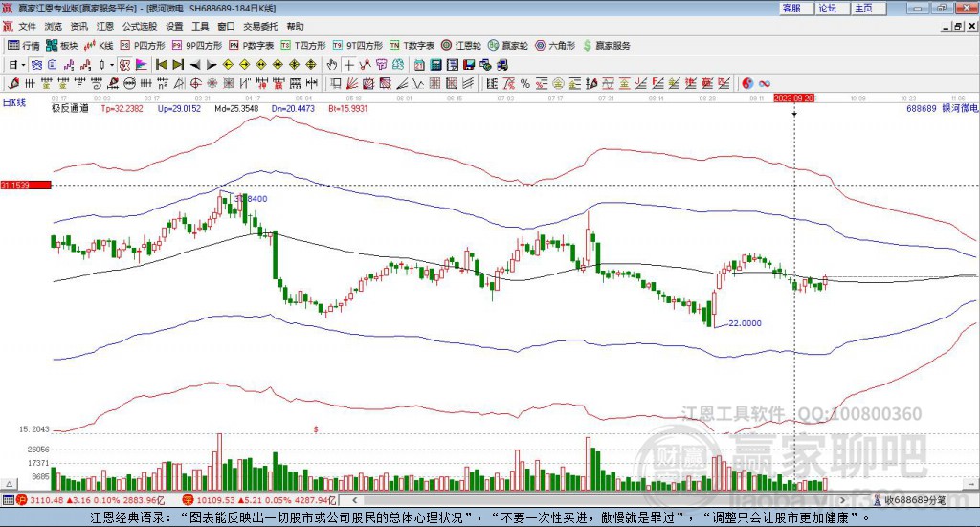The image size is (980, 527).
Task: Click the 22.0000 low price label
Action: [745, 323]
